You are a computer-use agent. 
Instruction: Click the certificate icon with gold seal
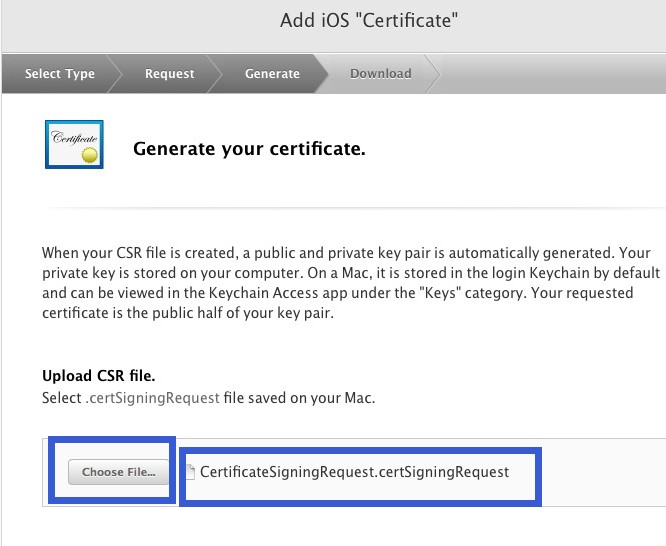(x=75, y=146)
